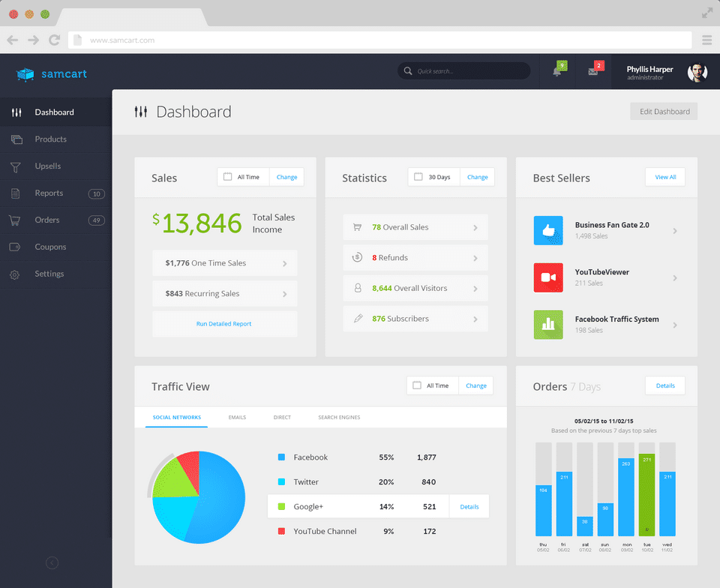Screen dimensions: 720x588
Task: Expand the $1,776 One Time Sales row
Action: (224, 263)
